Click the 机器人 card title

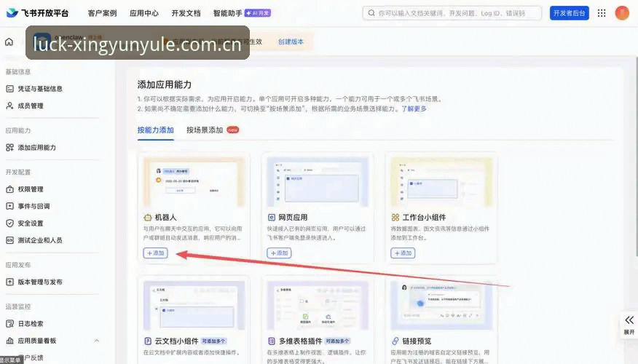(x=165, y=218)
